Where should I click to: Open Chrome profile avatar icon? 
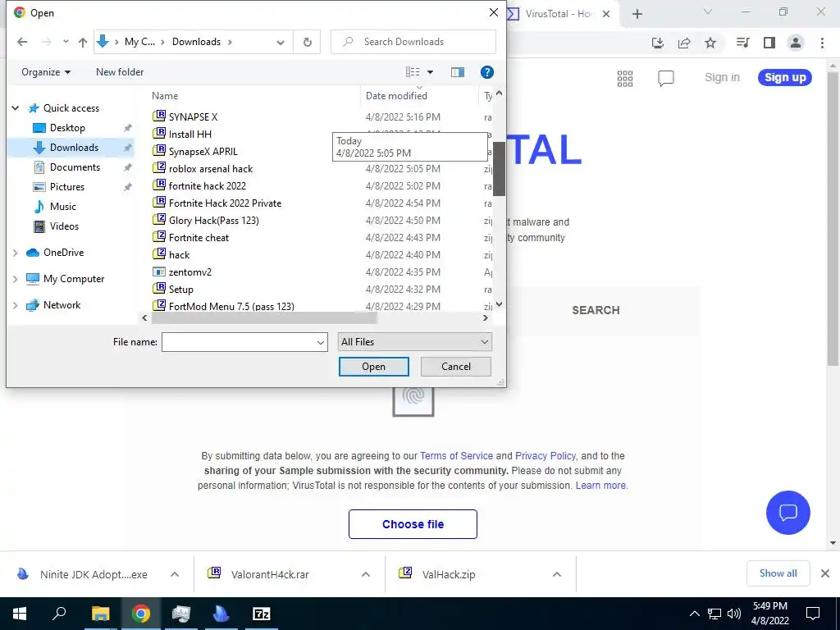(x=796, y=43)
